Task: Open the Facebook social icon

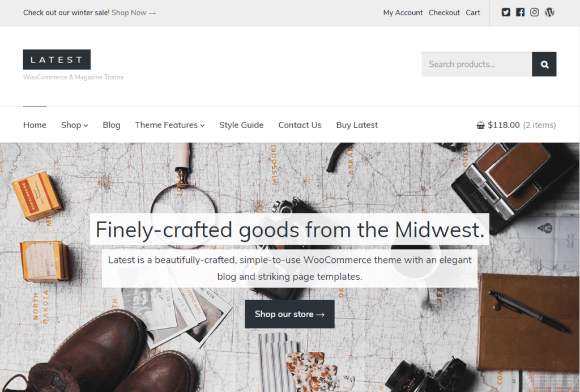Action: [520, 12]
